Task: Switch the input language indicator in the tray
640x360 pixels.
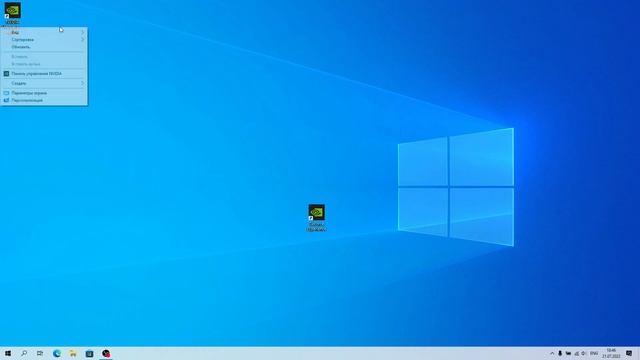Action: click(594, 353)
